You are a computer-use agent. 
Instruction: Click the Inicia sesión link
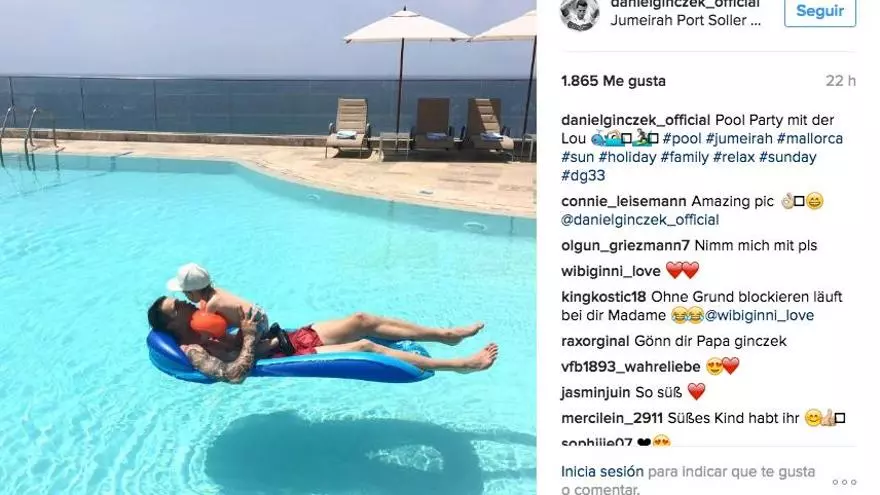[x=602, y=471]
